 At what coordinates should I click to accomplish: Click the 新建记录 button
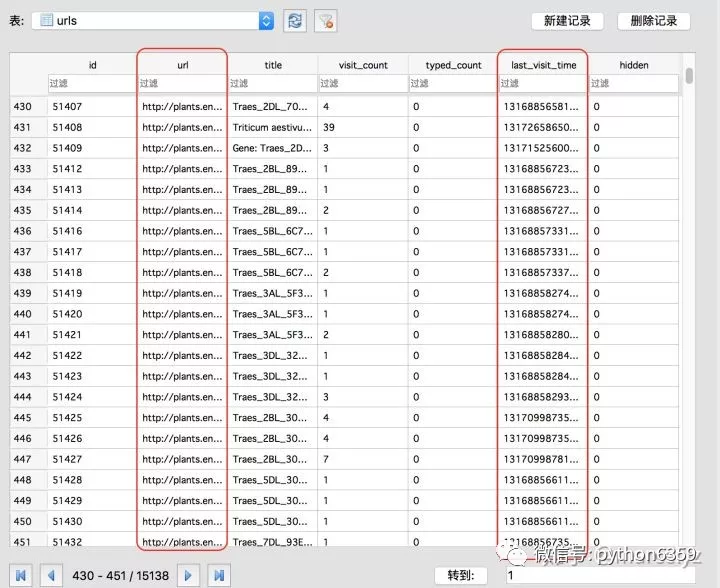coord(567,21)
